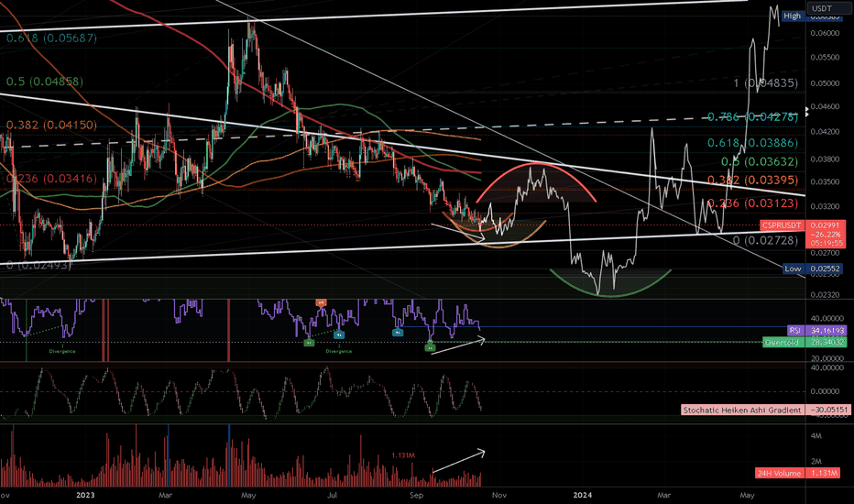This screenshot has height=504, width=854.
Task: Click 0.04600 on the price scale
Action: (x=825, y=107)
